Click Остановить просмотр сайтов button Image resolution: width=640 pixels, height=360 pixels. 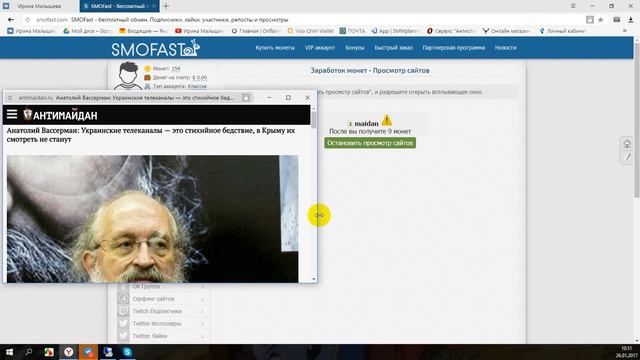370,143
